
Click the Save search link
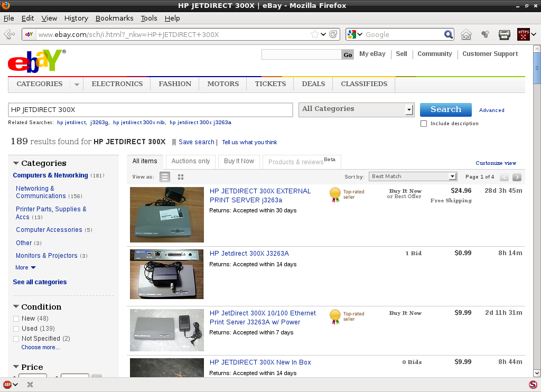click(x=197, y=142)
